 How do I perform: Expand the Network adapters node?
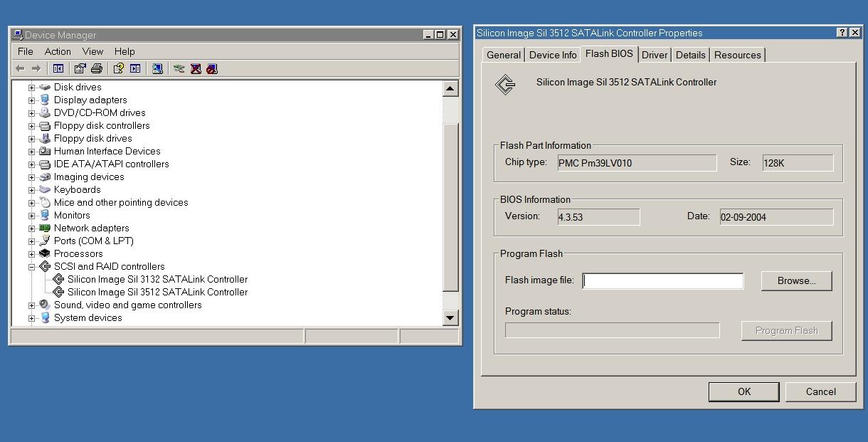31,228
